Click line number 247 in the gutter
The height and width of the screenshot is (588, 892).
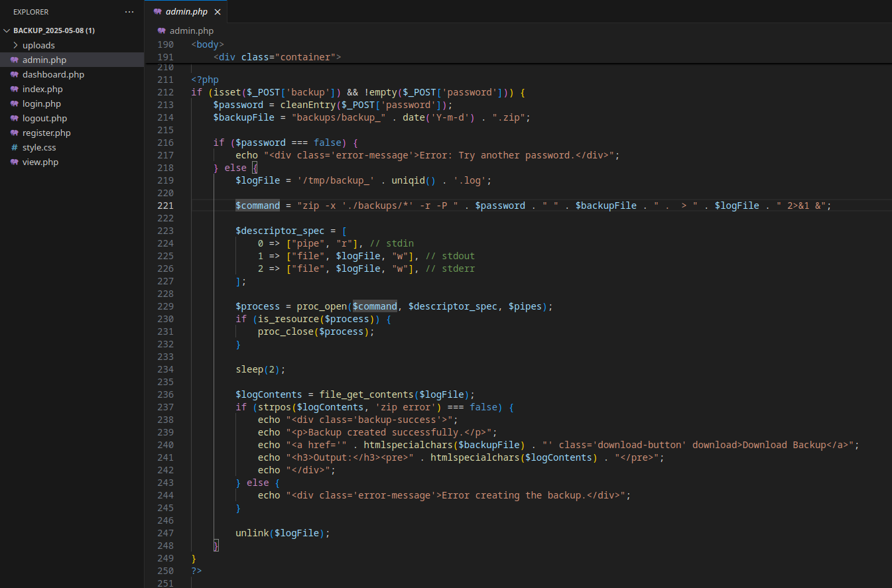[x=166, y=533]
